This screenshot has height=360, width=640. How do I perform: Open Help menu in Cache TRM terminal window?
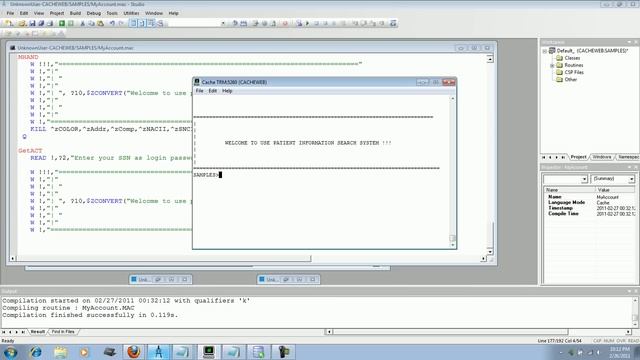pyautogui.click(x=227, y=91)
